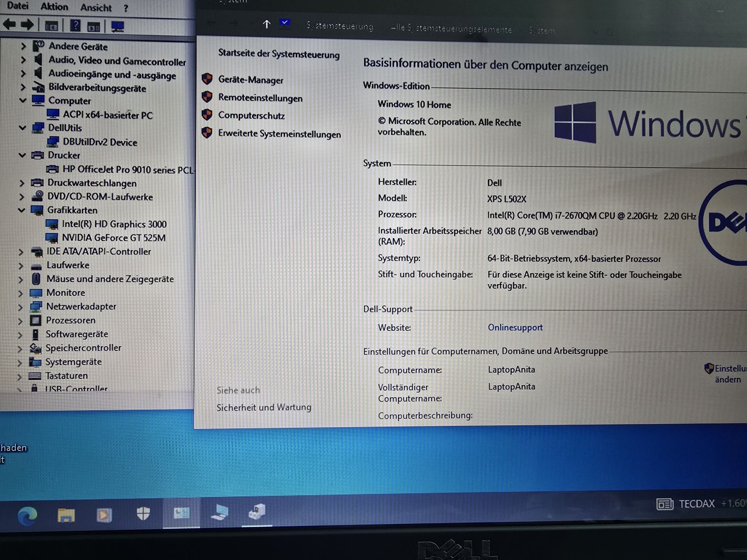Collapse the Drucker node
747x560 pixels.
[22, 155]
